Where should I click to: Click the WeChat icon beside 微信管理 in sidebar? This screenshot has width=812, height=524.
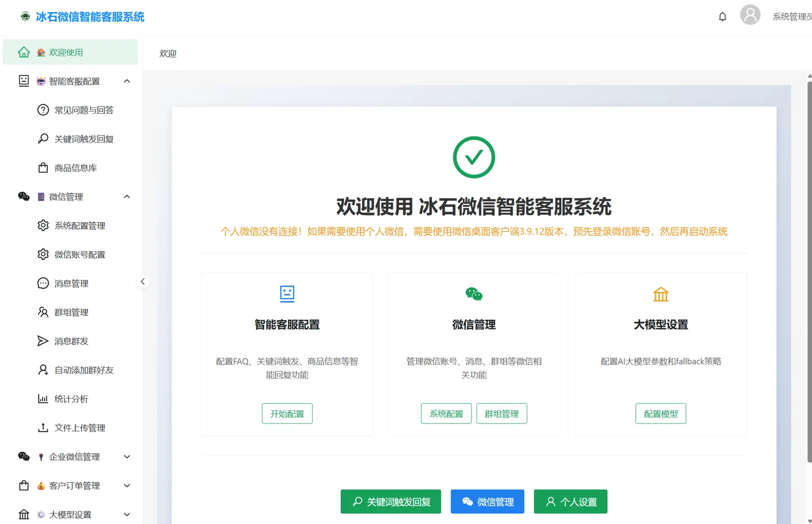(24, 197)
